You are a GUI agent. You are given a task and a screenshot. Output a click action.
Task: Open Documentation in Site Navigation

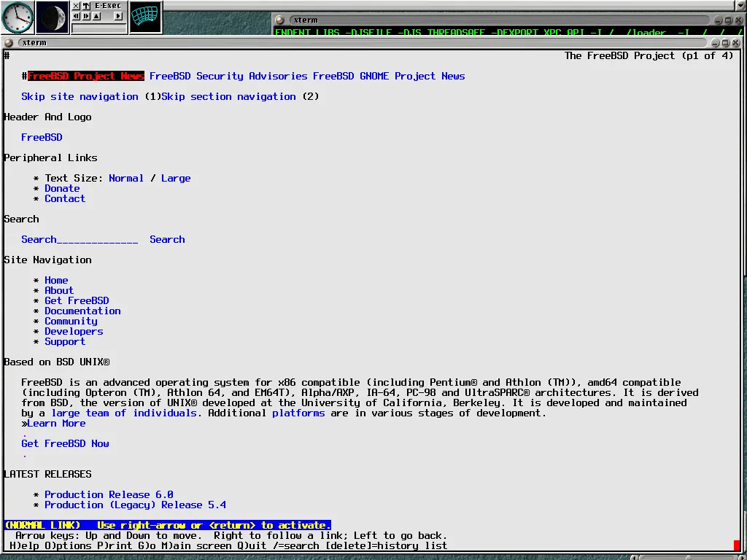pos(82,311)
